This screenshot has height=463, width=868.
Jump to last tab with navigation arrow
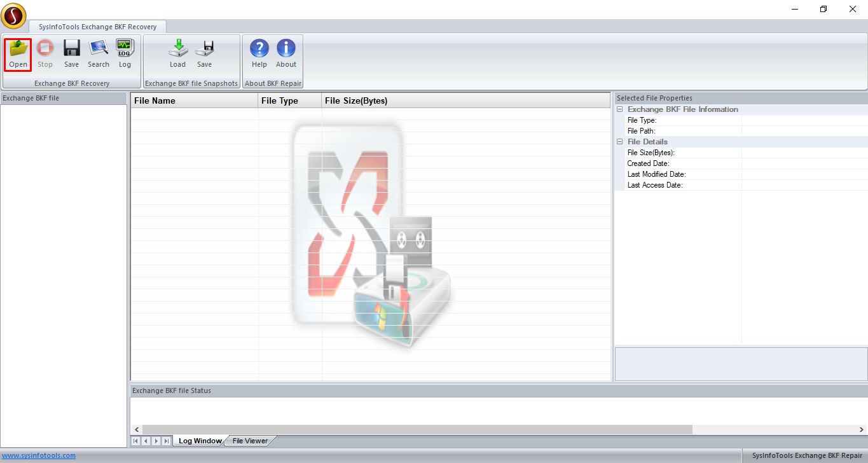(x=167, y=441)
